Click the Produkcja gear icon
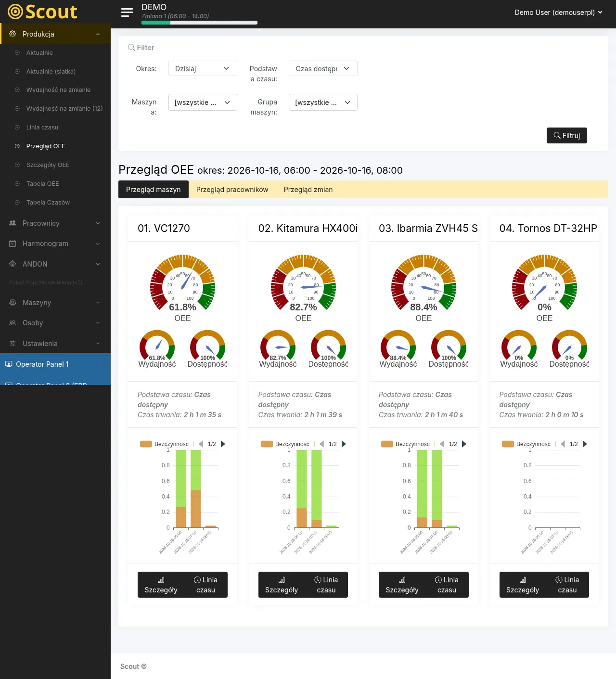This screenshot has height=679, width=616. pyautogui.click(x=13, y=34)
